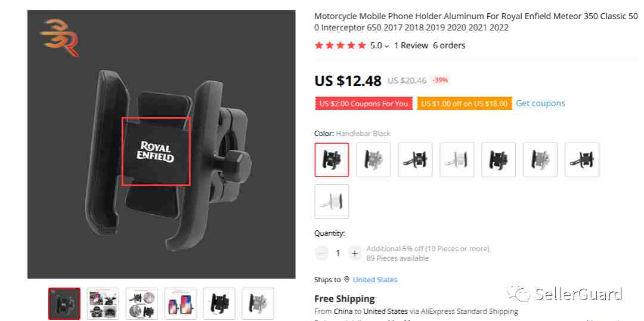This screenshot has width=644, height=321.
Task: Click the US $1.00 off on US $18.00 tag
Action: click(x=464, y=104)
